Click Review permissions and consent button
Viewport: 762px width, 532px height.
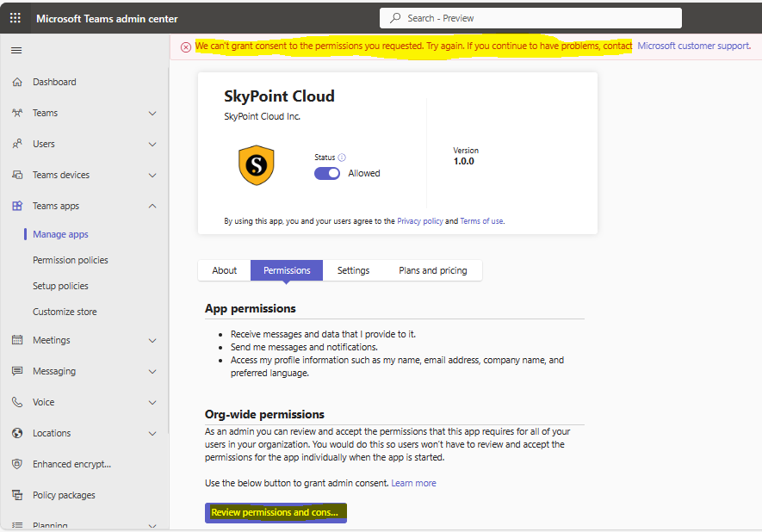(x=276, y=512)
